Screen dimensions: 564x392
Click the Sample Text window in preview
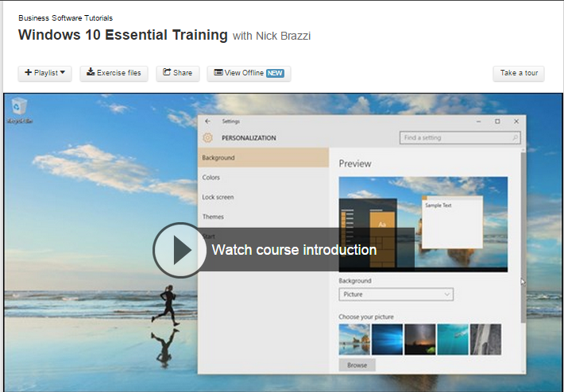[453, 222]
